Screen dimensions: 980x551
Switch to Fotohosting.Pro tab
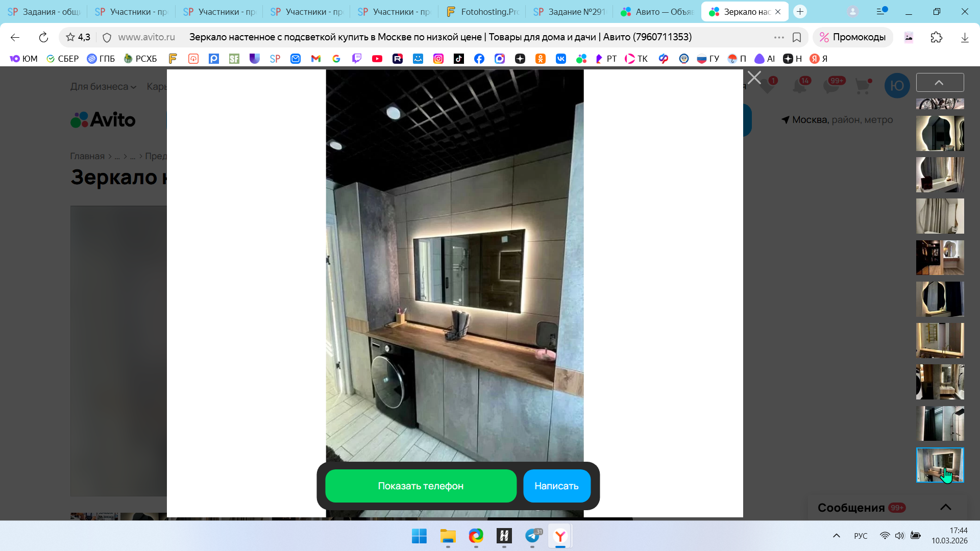482,11
